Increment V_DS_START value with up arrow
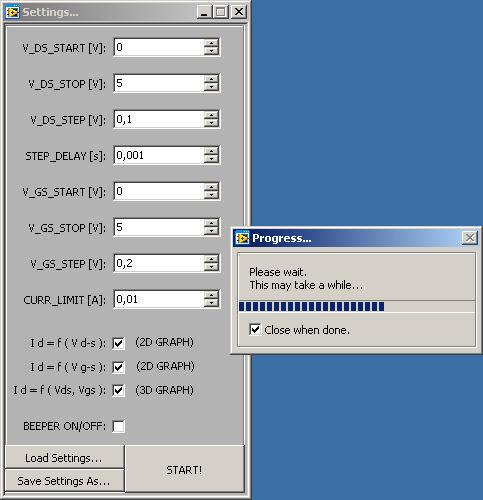Viewport: 483px width, 500px height. (x=211, y=43)
